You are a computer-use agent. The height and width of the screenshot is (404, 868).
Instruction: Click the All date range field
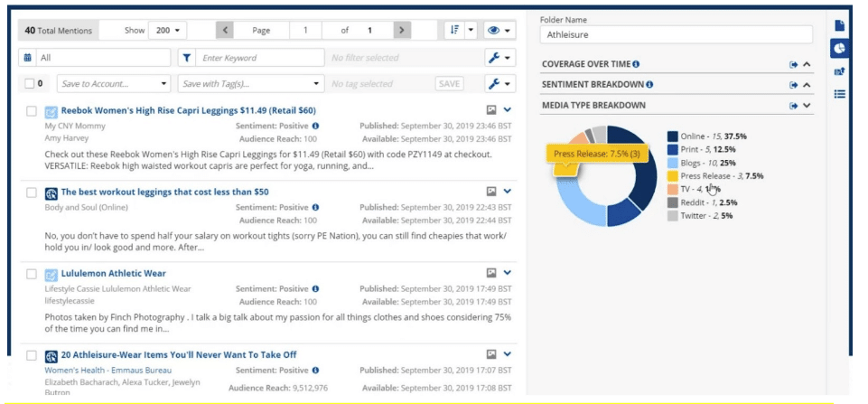[103, 57]
